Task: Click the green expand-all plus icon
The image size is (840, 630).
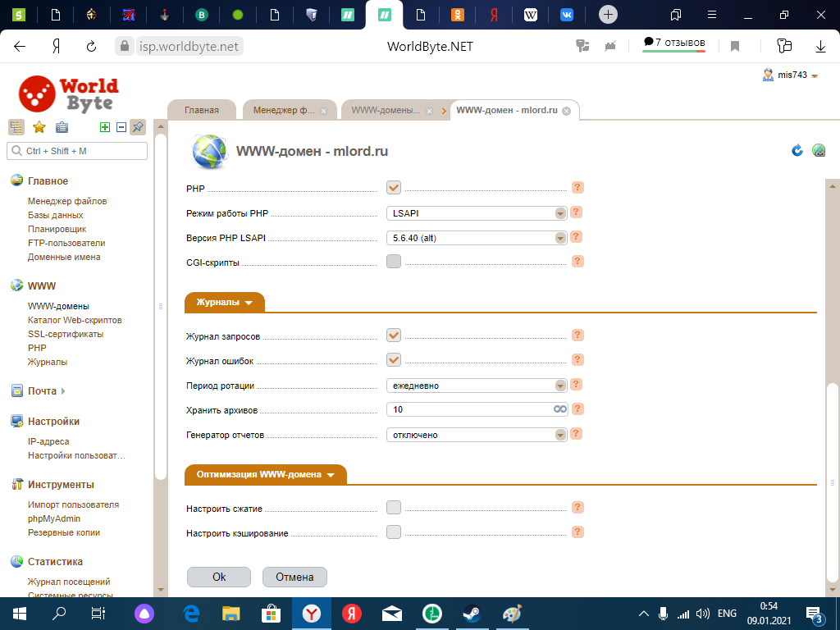Action: [x=104, y=127]
